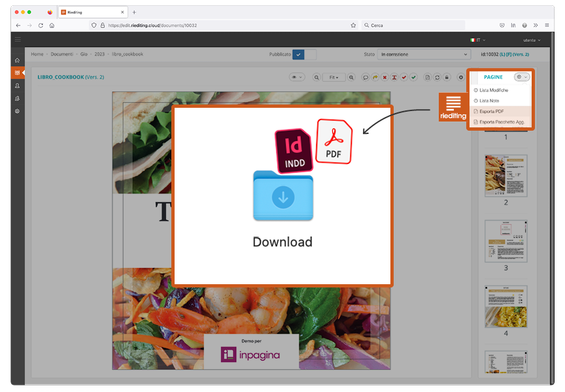The width and height of the screenshot is (565, 392).
Task: Click the refresh arrows icon in toolbar
Action: coord(437,77)
